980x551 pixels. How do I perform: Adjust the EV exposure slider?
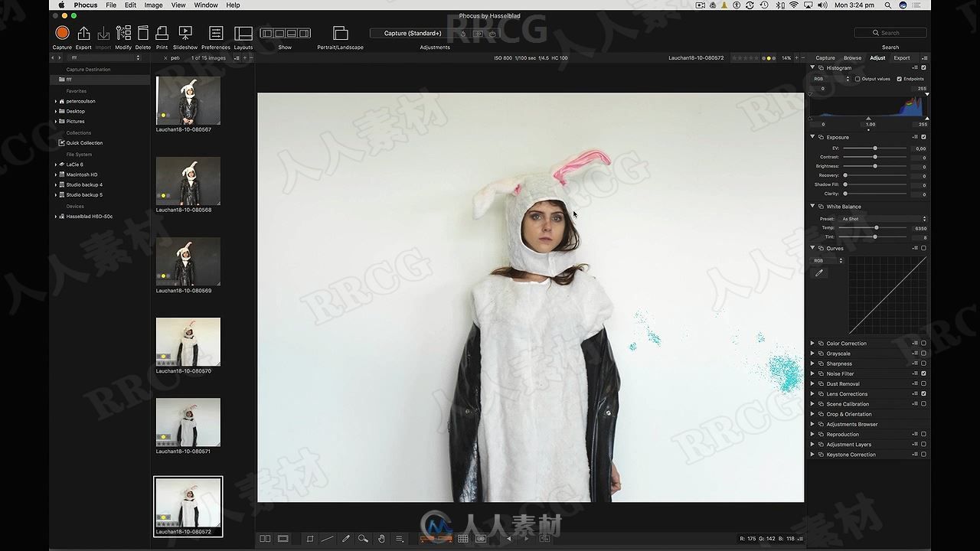click(875, 148)
